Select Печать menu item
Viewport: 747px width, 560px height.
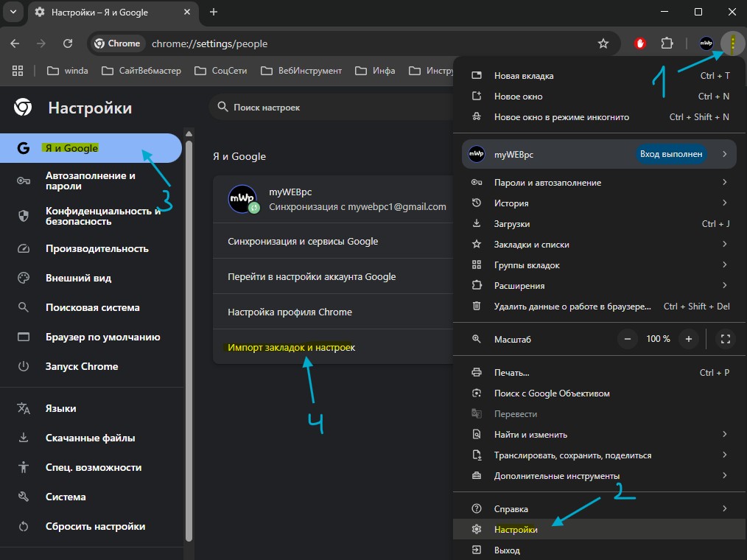(600, 372)
